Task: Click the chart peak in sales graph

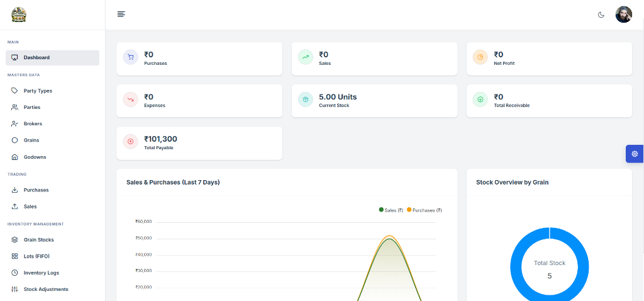Action: [x=389, y=237]
